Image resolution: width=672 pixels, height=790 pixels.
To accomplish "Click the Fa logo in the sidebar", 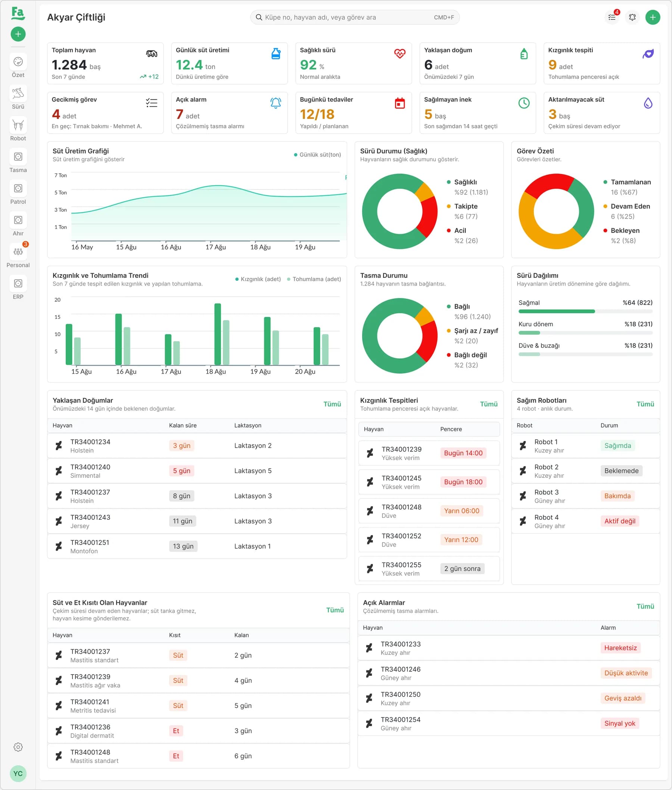I will [x=18, y=13].
